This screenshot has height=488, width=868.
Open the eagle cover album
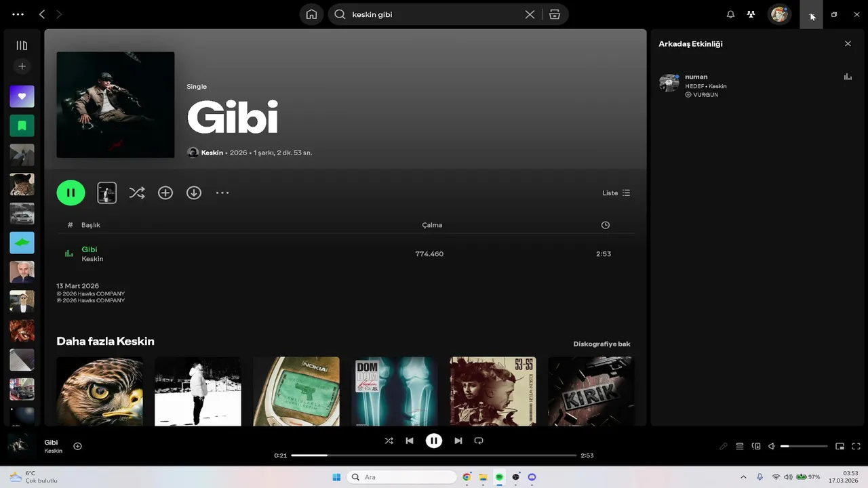(x=100, y=392)
